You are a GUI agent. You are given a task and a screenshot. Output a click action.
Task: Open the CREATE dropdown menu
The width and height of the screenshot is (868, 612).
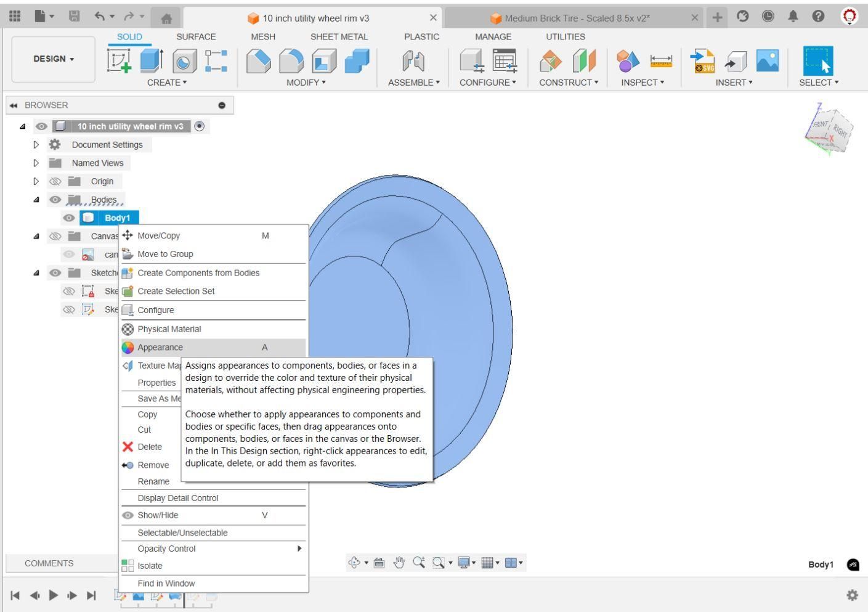click(167, 82)
